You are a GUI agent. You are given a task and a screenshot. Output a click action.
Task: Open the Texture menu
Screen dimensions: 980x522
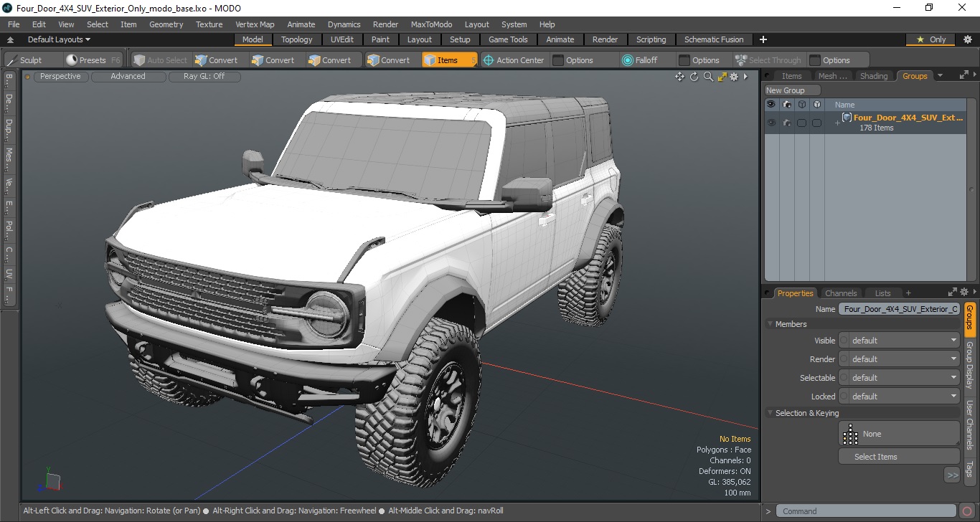point(209,24)
